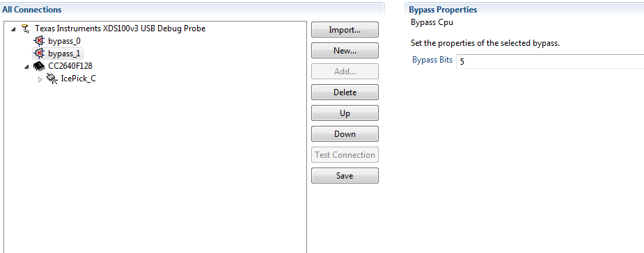Click the CC2640F128 chip icon
The width and height of the screenshot is (644, 253).
click(x=39, y=66)
